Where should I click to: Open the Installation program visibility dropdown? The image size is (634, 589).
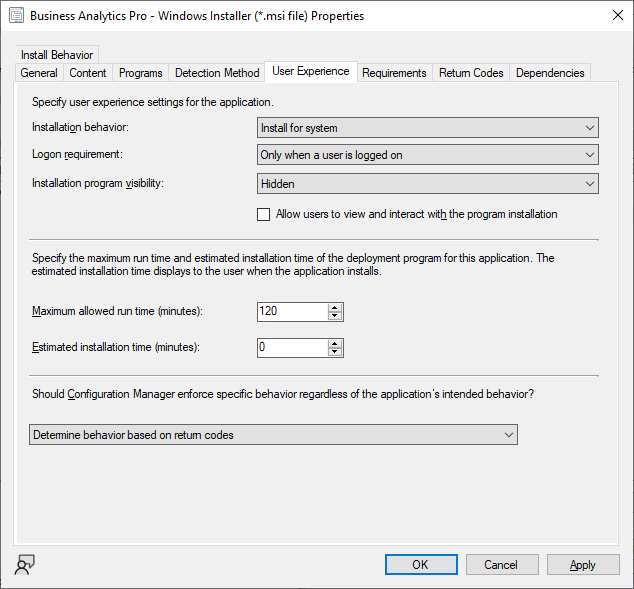tap(428, 184)
